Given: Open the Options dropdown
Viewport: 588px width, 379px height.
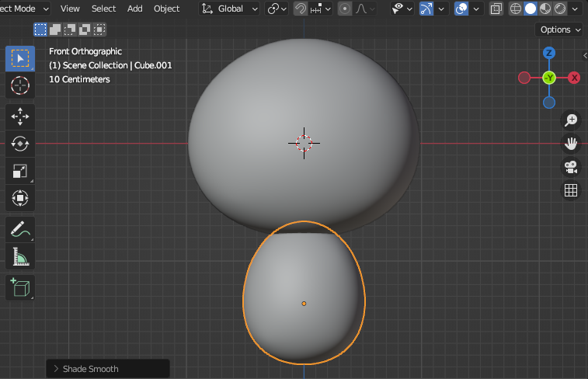Looking at the screenshot, I should tap(560, 30).
